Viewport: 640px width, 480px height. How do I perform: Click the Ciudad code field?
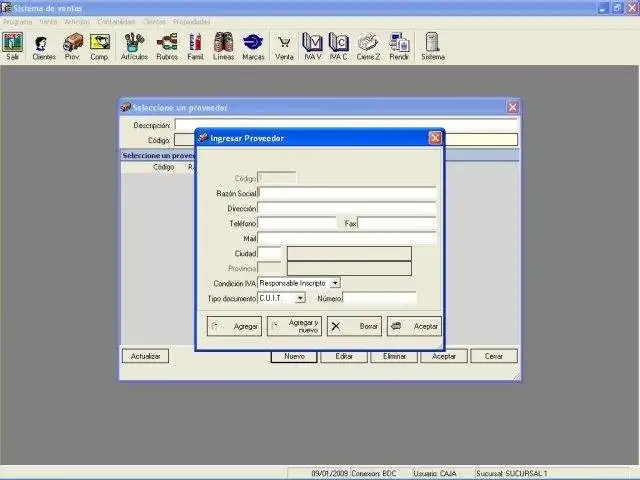pyautogui.click(x=269, y=253)
